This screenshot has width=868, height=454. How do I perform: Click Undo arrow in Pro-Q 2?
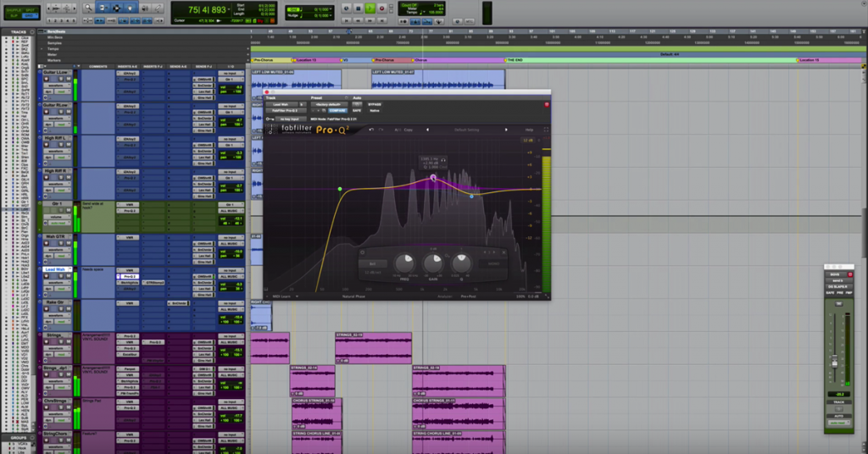click(371, 130)
